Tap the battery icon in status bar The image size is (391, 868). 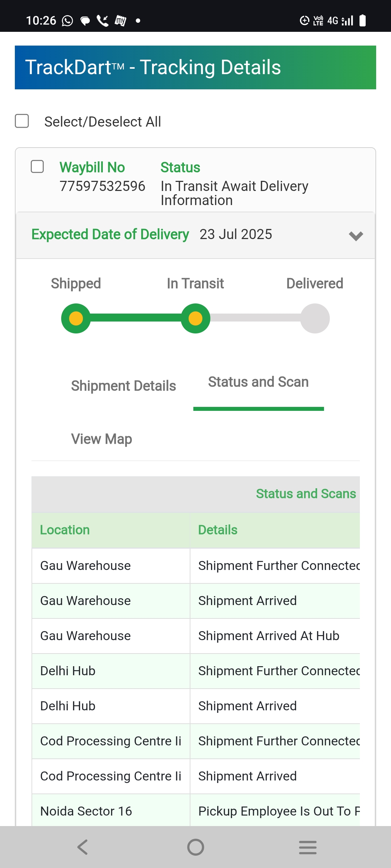(x=362, y=21)
